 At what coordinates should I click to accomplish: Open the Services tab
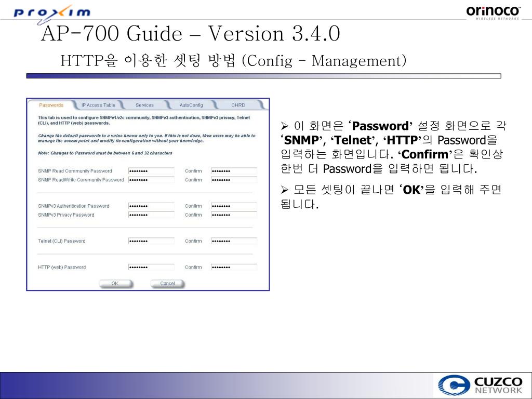coord(144,105)
